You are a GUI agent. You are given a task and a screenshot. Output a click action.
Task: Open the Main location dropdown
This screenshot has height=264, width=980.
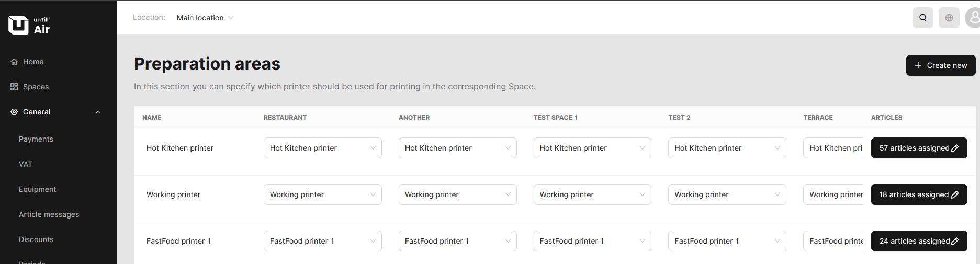point(205,18)
